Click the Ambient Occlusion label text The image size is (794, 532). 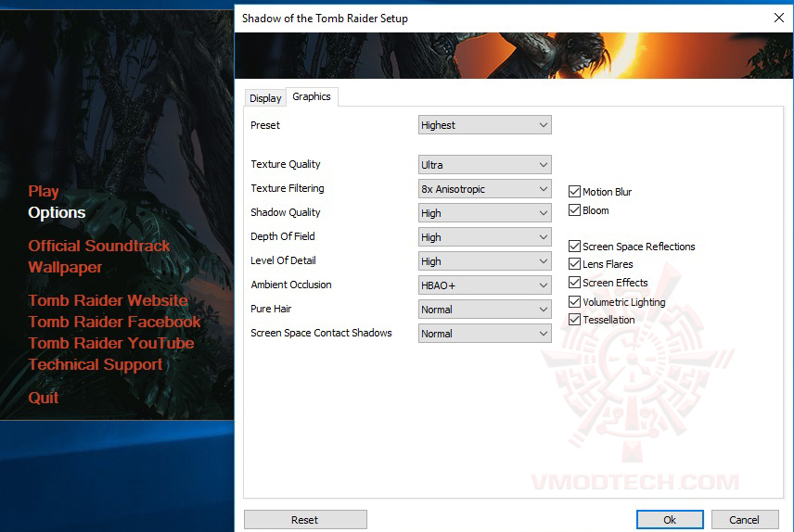coord(291,285)
